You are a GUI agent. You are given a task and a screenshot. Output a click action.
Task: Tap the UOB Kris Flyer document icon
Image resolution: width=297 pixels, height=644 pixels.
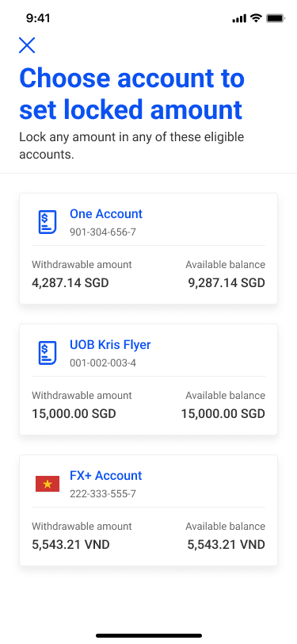[48, 353]
